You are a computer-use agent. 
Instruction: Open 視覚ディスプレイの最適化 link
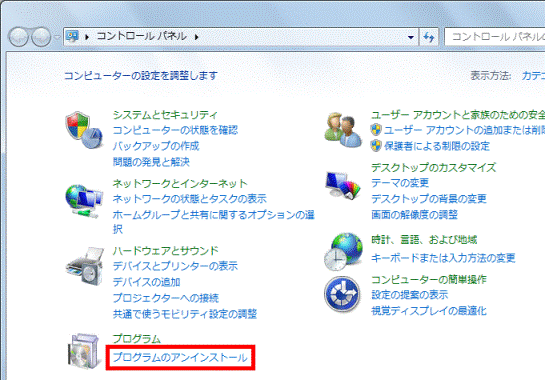click(429, 311)
